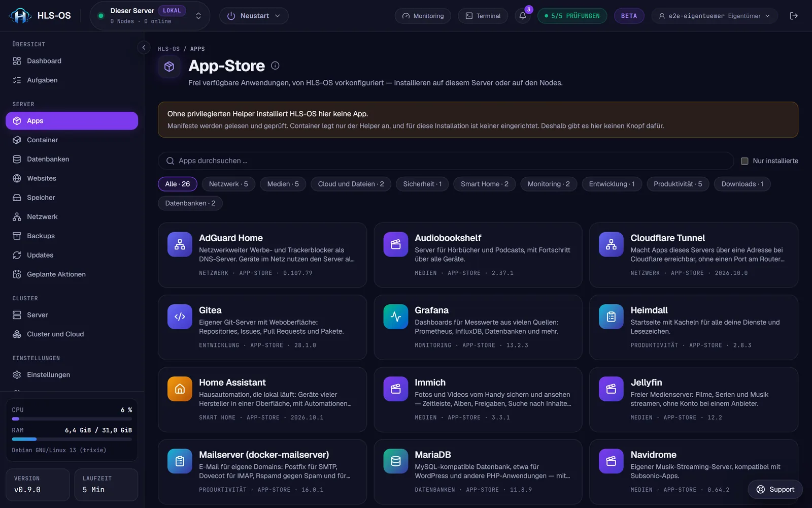Click the logout icon at top right
812x508 pixels.
(794, 16)
